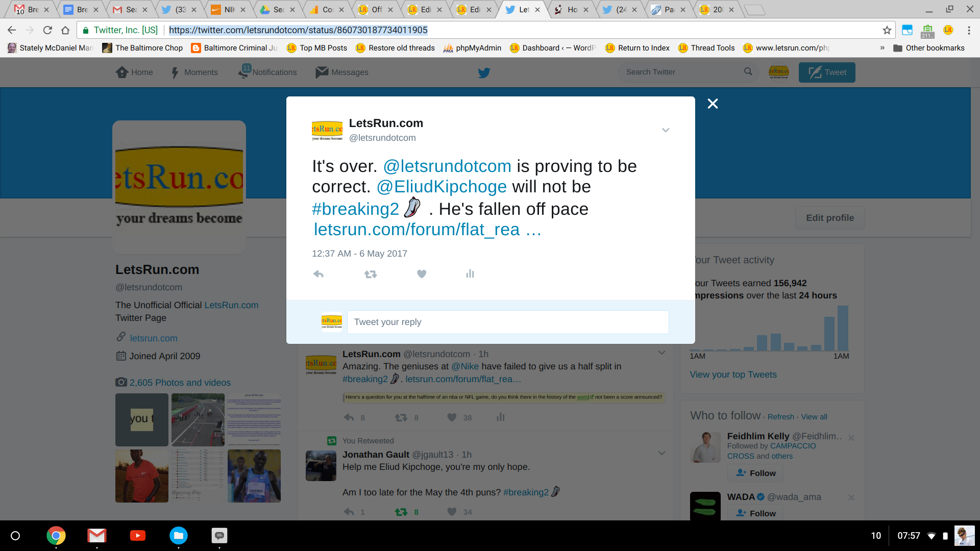The image size is (980, 551).
Task: Click the 'Tweet your reply' field
Action: click(x=508, y=322)
